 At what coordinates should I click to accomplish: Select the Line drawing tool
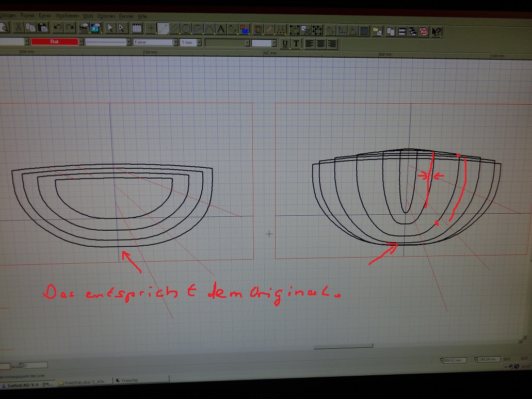[163, 29]
